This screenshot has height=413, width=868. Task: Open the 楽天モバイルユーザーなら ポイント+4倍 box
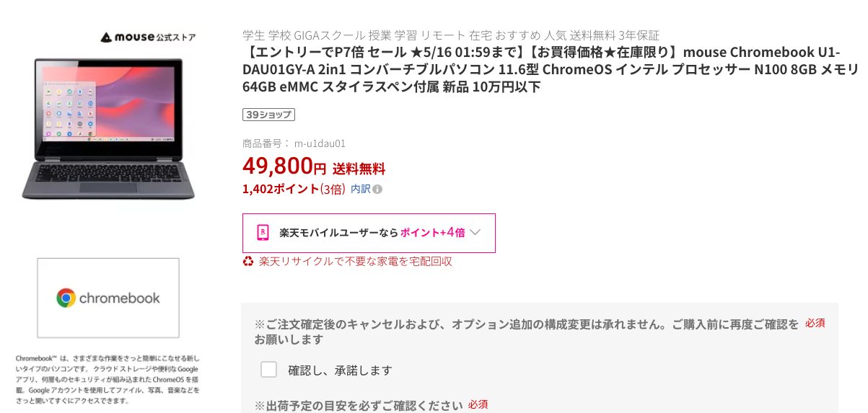point(369,233)
